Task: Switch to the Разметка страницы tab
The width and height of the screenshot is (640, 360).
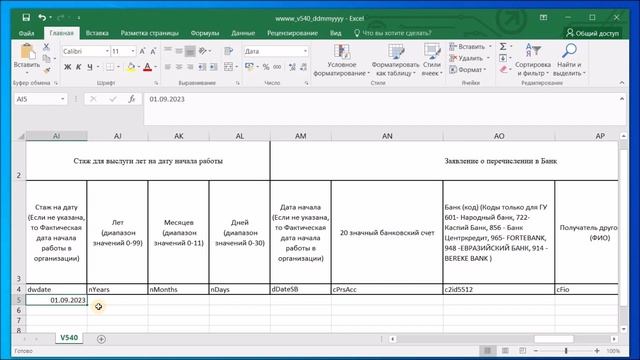Action: 149,33
